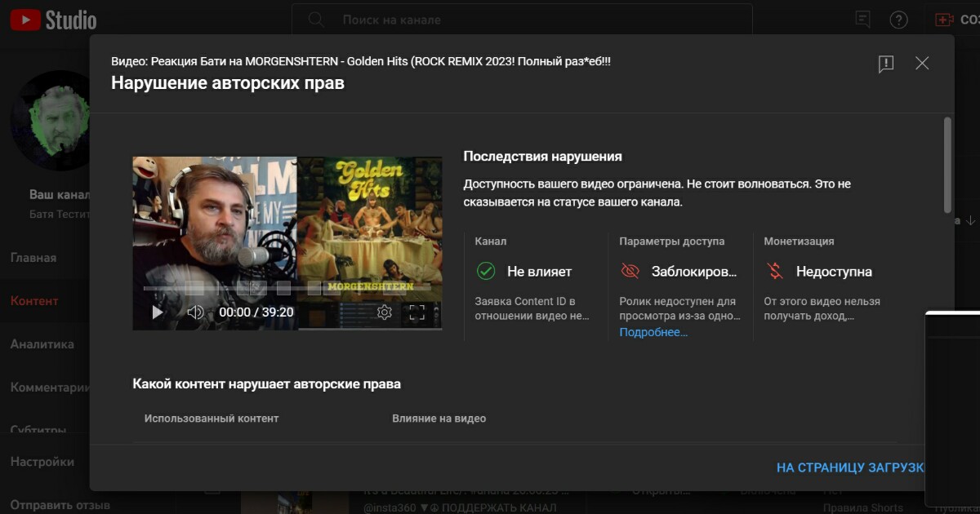
Task: Open the comments feedback icon in header
Action: point(862,19)
